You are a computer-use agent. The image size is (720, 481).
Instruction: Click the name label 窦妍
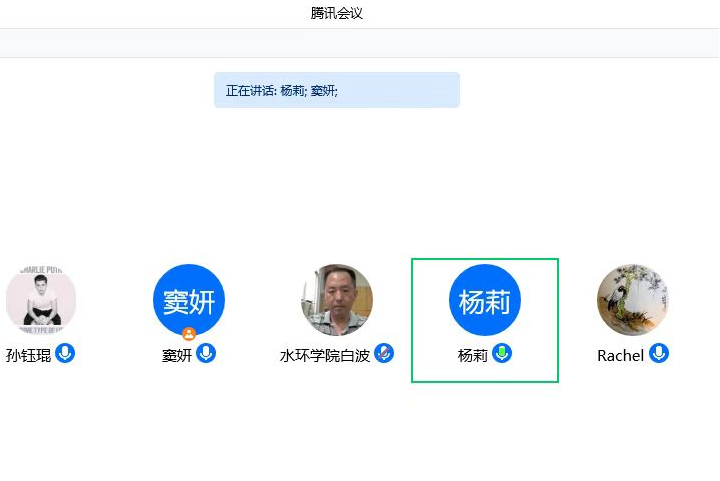click(176, 355)
